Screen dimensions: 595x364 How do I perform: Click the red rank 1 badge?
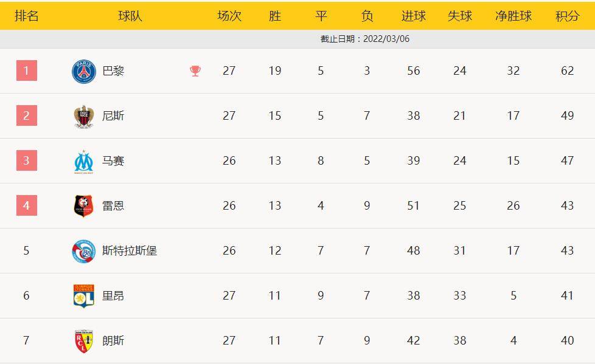pyautogui.click(x=27, y=70)
